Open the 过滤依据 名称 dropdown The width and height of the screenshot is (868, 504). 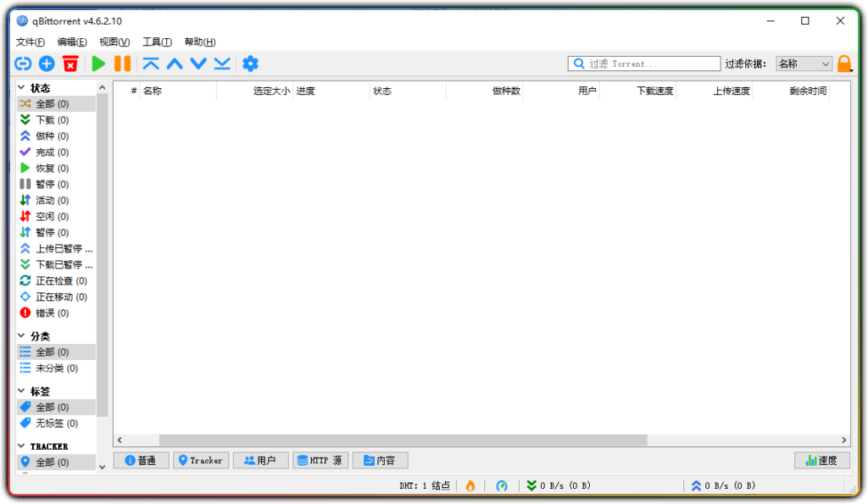804,64
